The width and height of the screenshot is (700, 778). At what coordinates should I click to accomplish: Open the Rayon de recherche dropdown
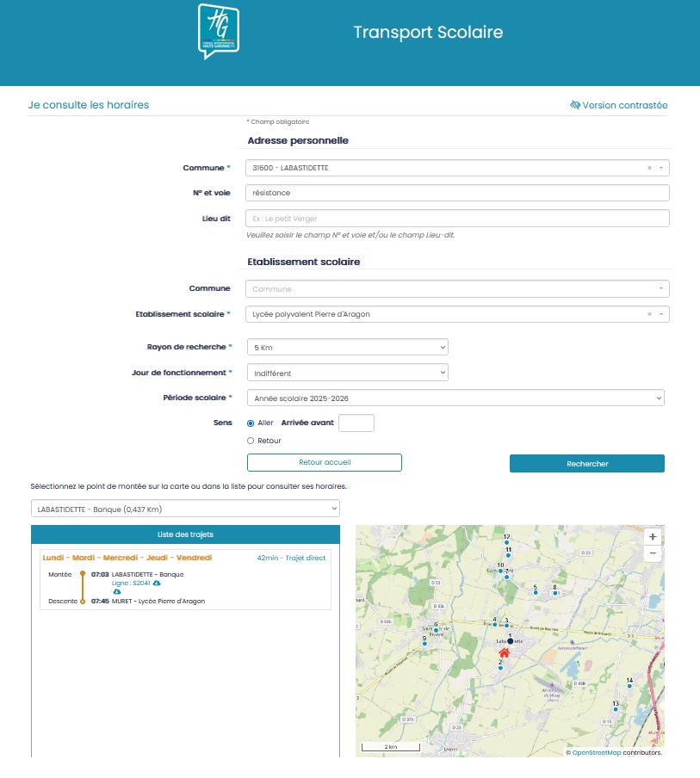click(348, 348)
